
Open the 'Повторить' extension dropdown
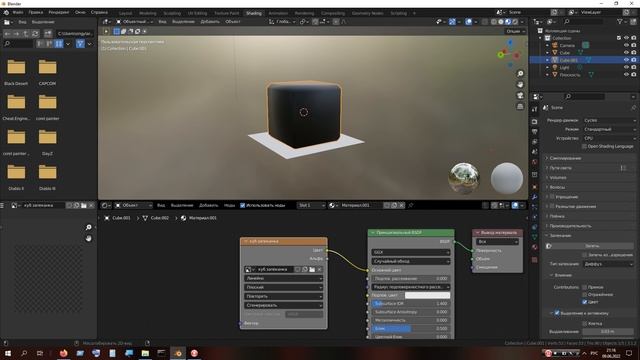tap(284, 296)
